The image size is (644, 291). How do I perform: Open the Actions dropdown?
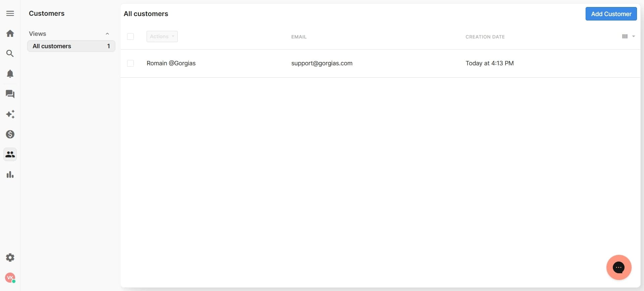pyautogui.click(x=162, y=37)
